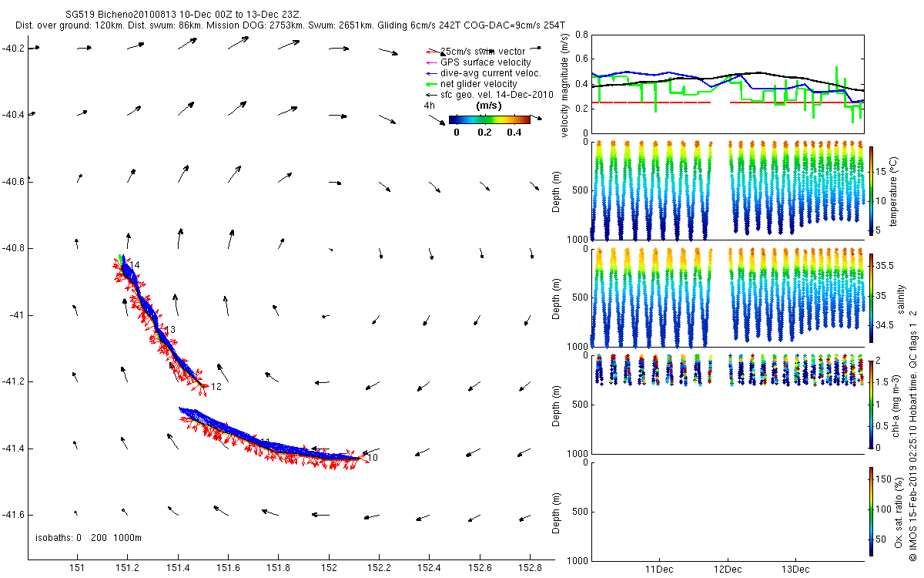Click the '-40.2' latitude tick label
The image size is (924, 578).
point(15,48)
